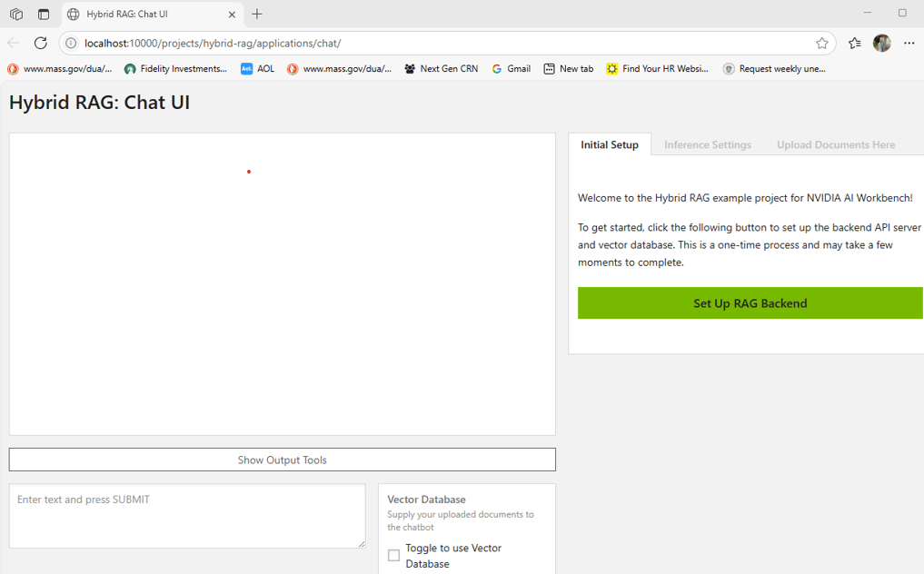Open a new browser tab
Viewport: 924px width, 574px height.
pos(257,15)
